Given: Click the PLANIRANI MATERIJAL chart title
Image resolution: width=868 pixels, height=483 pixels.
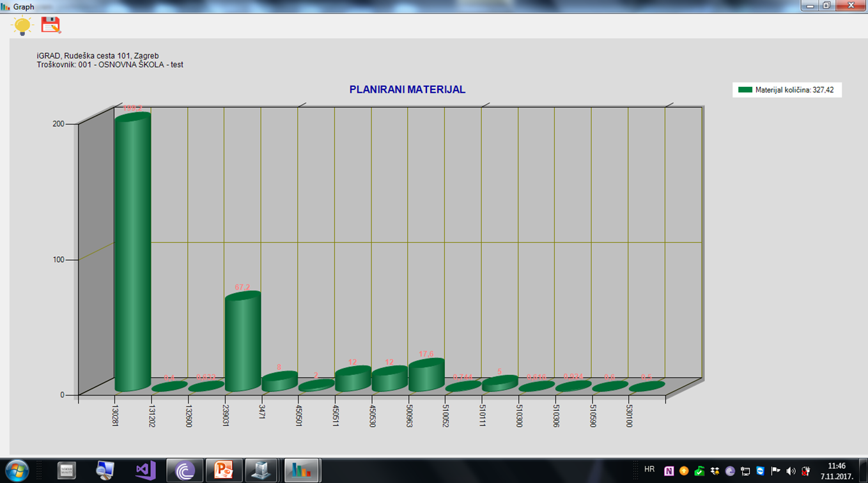Looking at the screenshot, I should click(407, 90).
